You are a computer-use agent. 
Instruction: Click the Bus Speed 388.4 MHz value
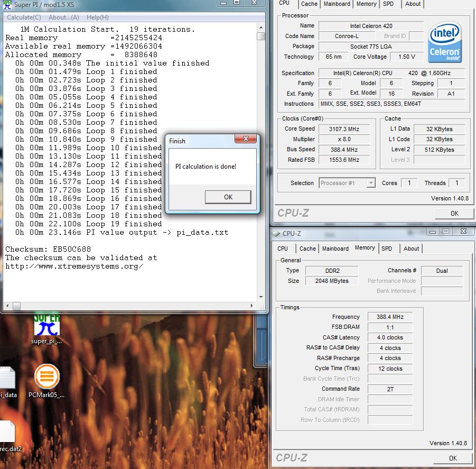point(344,150)
